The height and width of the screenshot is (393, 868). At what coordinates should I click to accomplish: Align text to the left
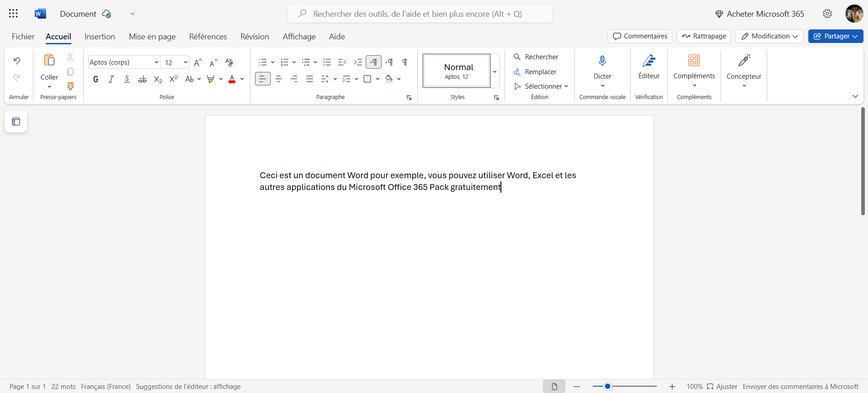[x=263, y=79]
